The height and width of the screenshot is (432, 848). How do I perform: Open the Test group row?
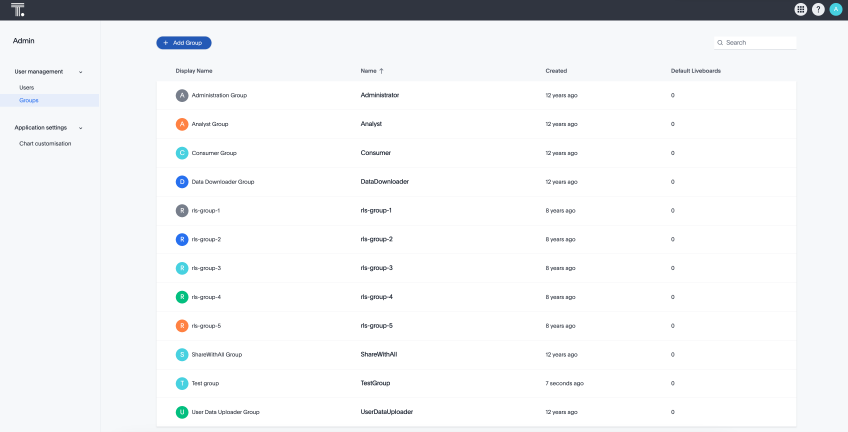click(206, 383)
